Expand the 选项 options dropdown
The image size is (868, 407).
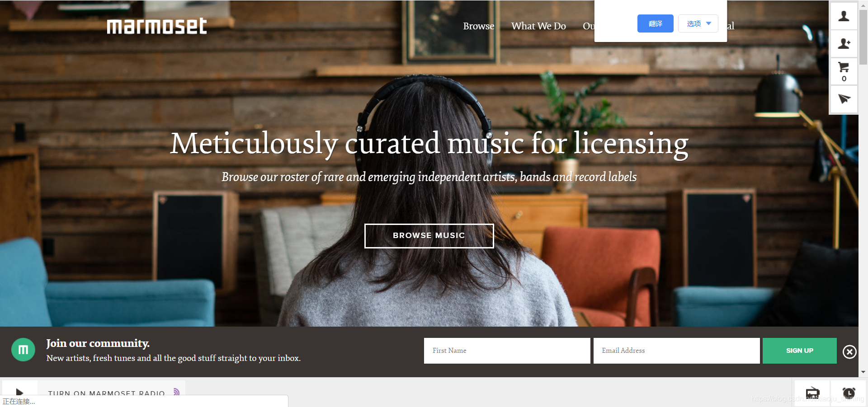point(698,23)
